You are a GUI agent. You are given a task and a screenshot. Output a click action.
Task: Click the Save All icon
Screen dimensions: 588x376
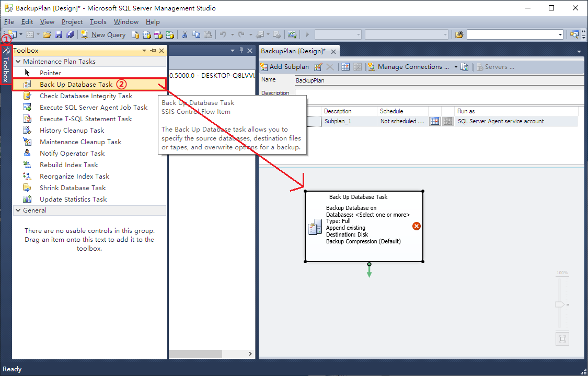(x=70, y=35)
